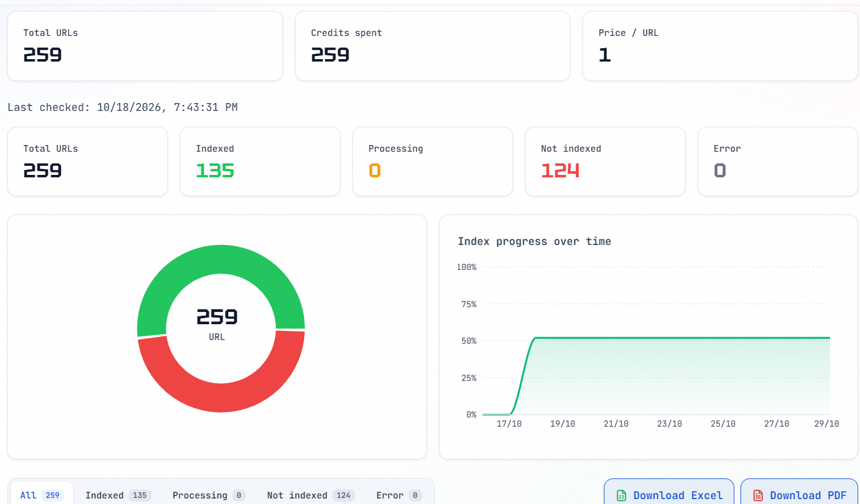Click the 29/10 date on the chart axis
This screenshot has width=860, height=504.
(x=826, y=424)
